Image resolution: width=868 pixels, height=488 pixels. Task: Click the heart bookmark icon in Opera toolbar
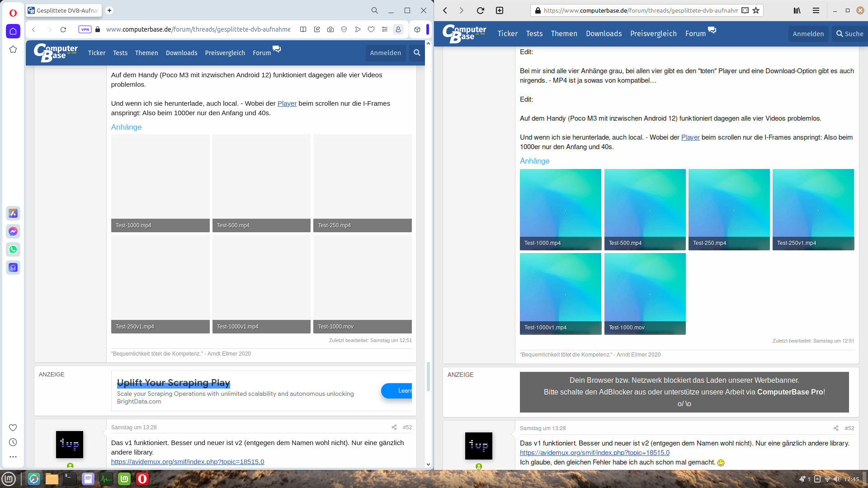(371, 29)
